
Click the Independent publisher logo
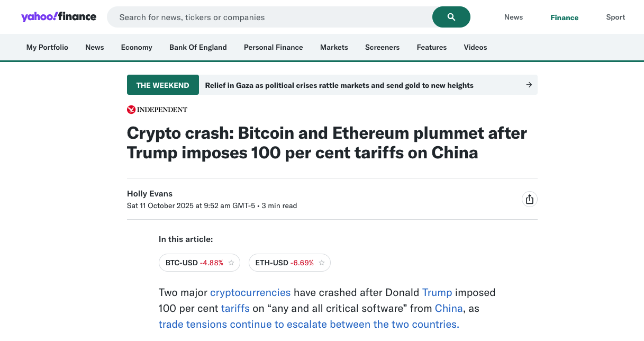[157, 110]
